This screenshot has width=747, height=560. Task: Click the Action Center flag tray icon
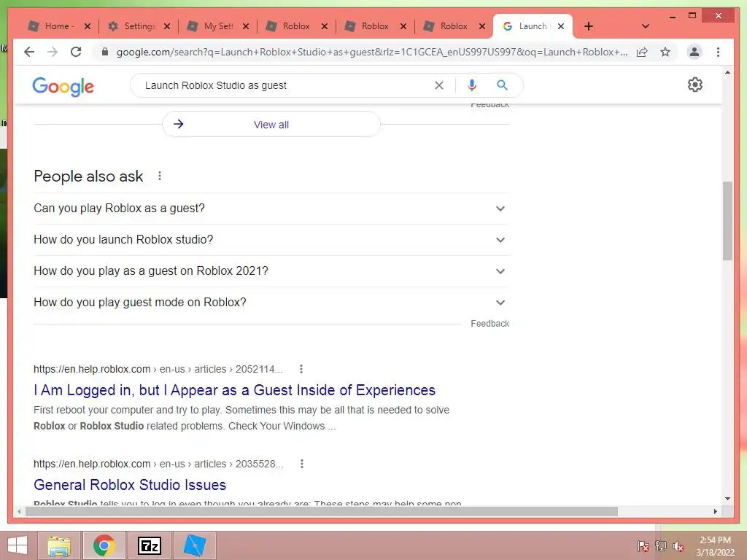click(x=643, y=546)
